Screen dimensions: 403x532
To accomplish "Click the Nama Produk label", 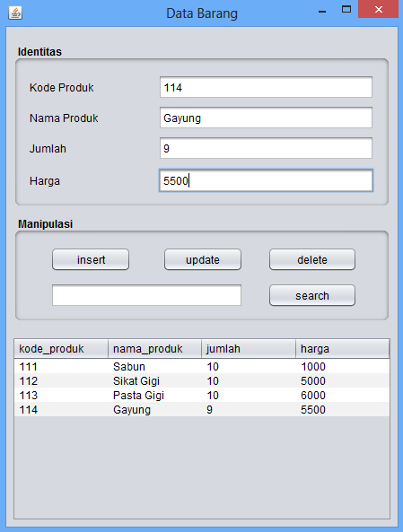I will click(x=64, y=118).
